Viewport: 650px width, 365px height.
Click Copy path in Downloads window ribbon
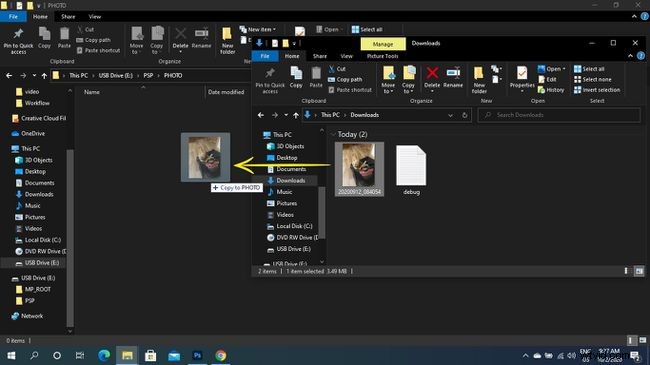tap(345, 80)
